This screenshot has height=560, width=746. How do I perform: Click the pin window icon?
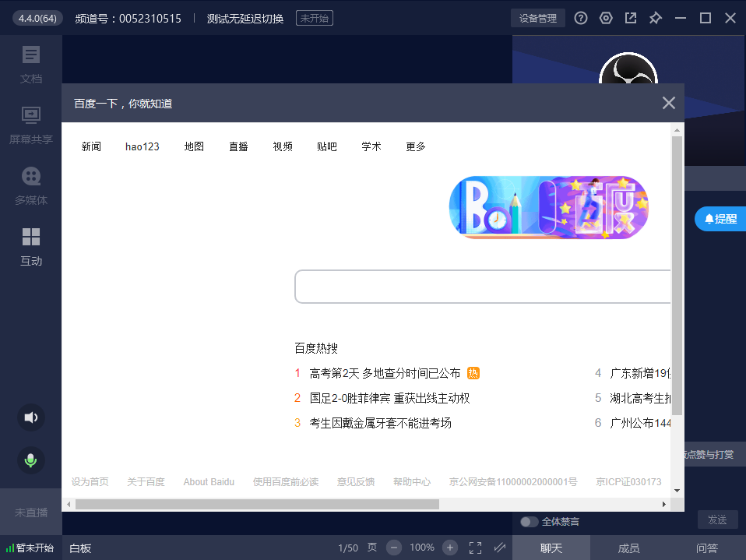655,18
